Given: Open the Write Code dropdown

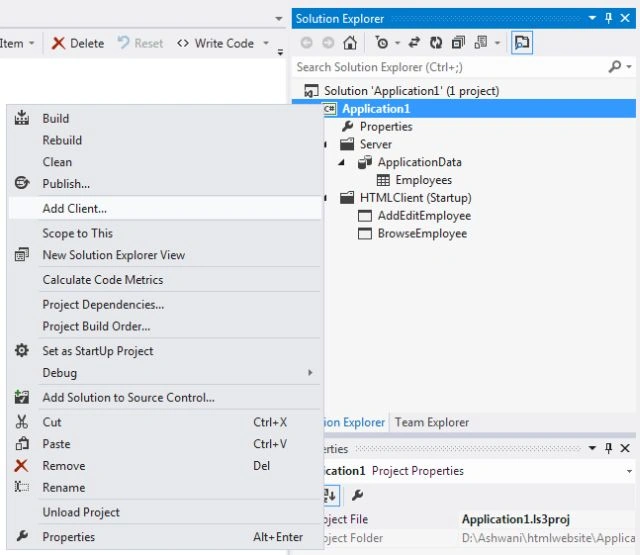Looking at the screenshot, I should tap(266, 43).
